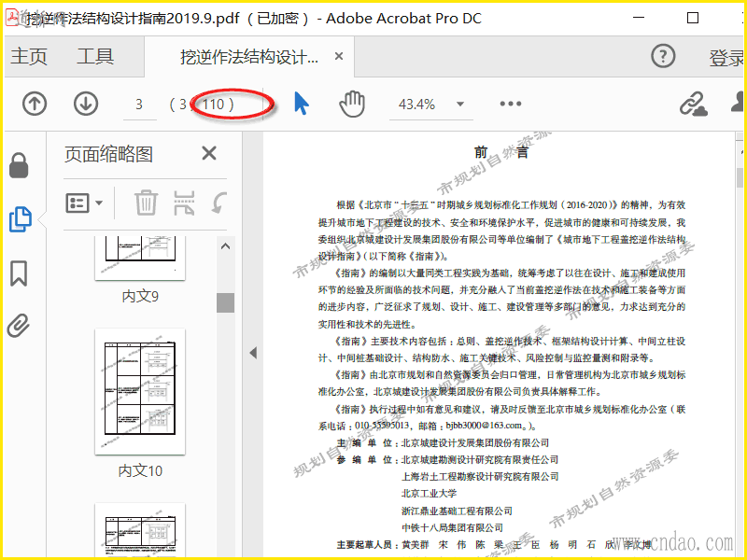Open the security lock panel icon
The image size is (747, 560).
(x=19, y=165)
